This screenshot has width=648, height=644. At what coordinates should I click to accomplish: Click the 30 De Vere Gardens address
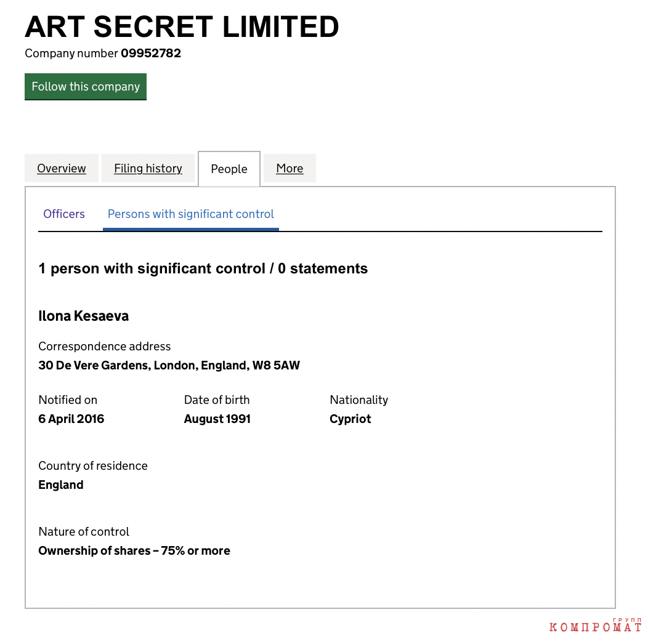coord(169,365)
